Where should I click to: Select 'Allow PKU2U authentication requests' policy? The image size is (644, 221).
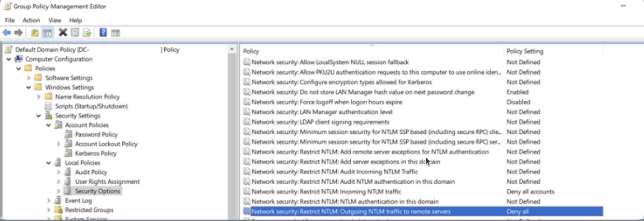point(376,72)
